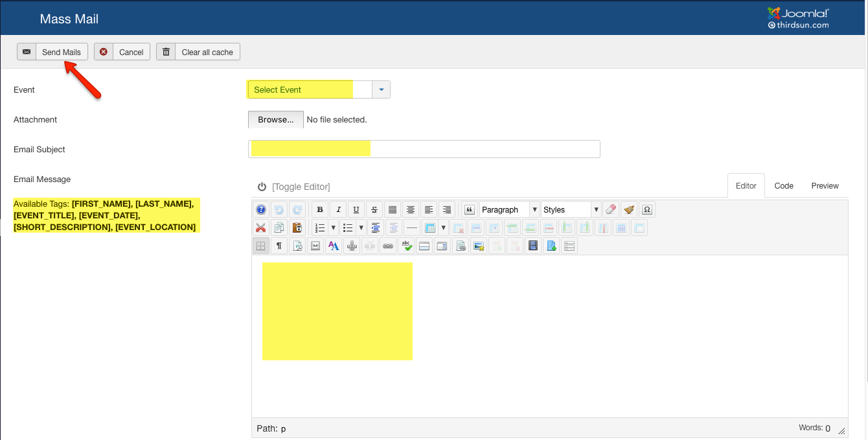Expand the Paragraph format dropdown
This screenshot has height=440, width=868.
(x=509, y=210)
